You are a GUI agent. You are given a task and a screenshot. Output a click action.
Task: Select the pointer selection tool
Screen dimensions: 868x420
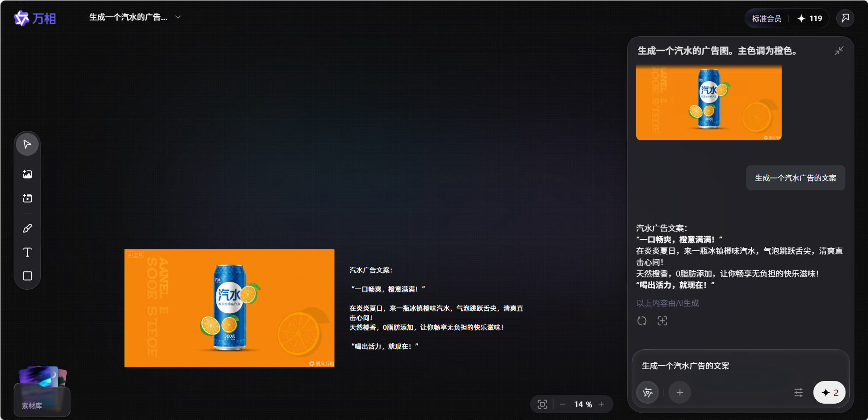point(27,144)
